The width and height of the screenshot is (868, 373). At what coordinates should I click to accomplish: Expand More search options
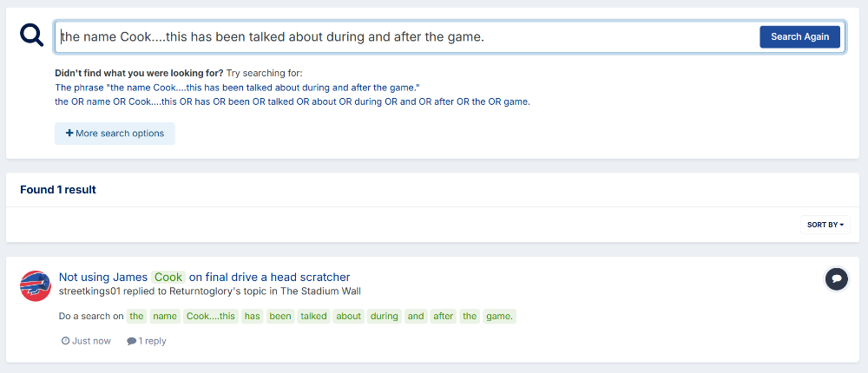click(x=115, y=134)
